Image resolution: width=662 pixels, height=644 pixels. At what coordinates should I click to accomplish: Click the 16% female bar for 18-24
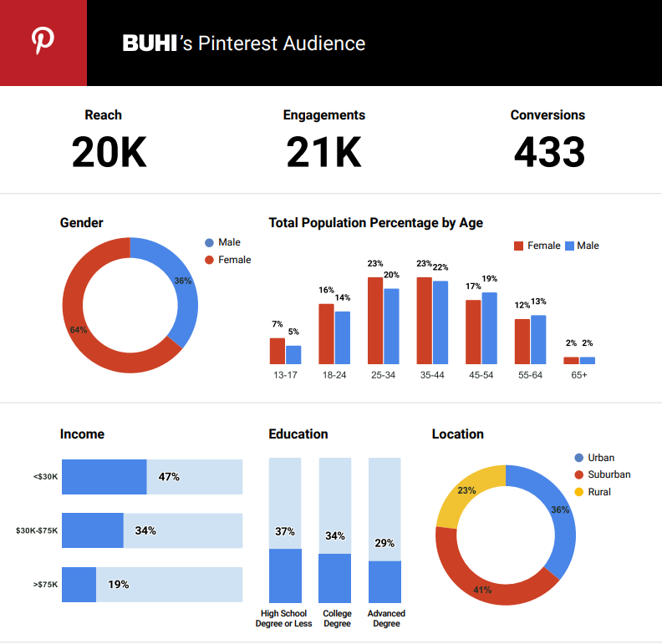pyautogui.click(x=326, y=334)
